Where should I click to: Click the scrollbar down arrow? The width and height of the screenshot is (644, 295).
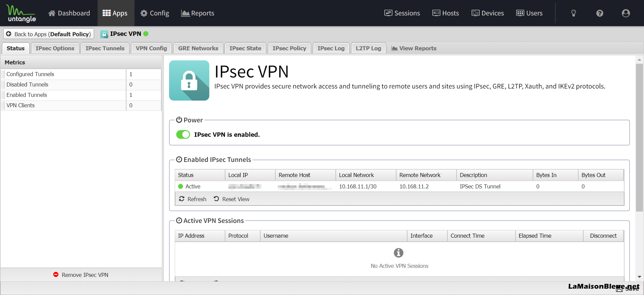pyautogui.click(x=640, y=277)
